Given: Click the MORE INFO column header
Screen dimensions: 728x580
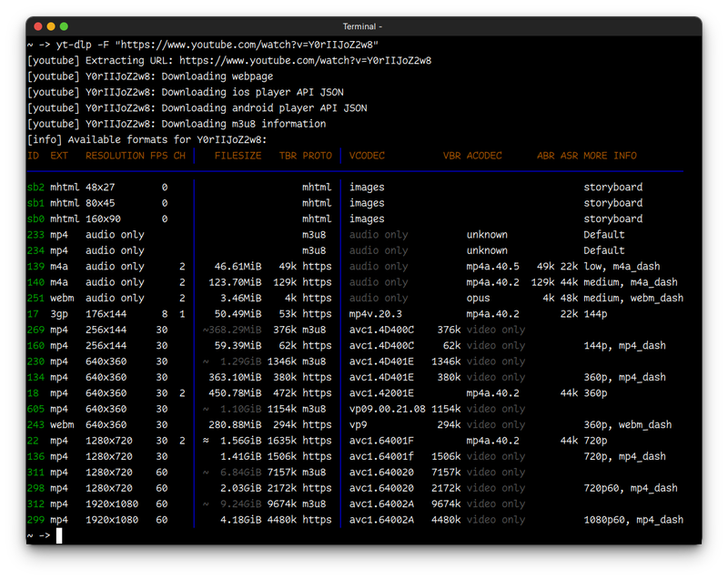Looking at the screenshot, I should tap(610, 156).
